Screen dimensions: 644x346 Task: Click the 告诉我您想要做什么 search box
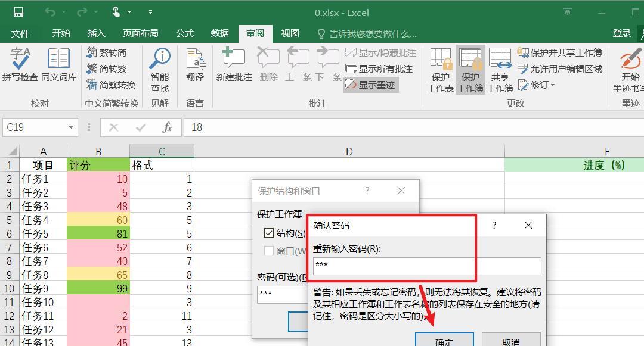click(x=367, y=33)
